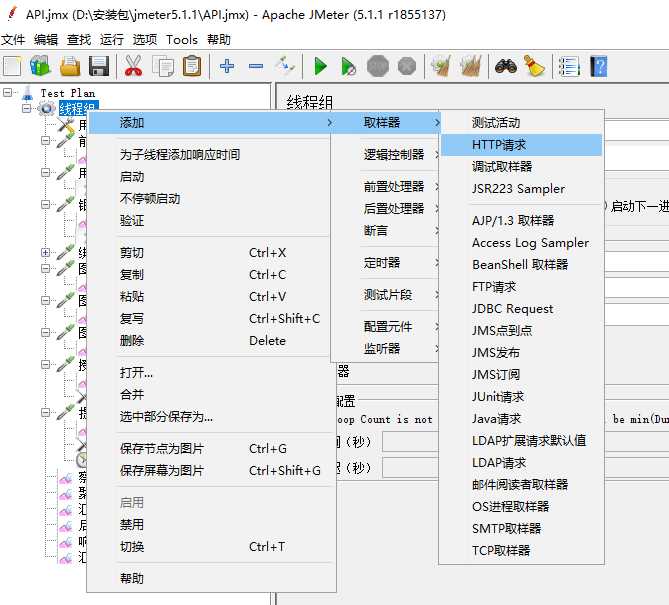The height and width of the screenshot is (605, 669).
Task: Click 切换 in context menu
Action: point(211,547)
